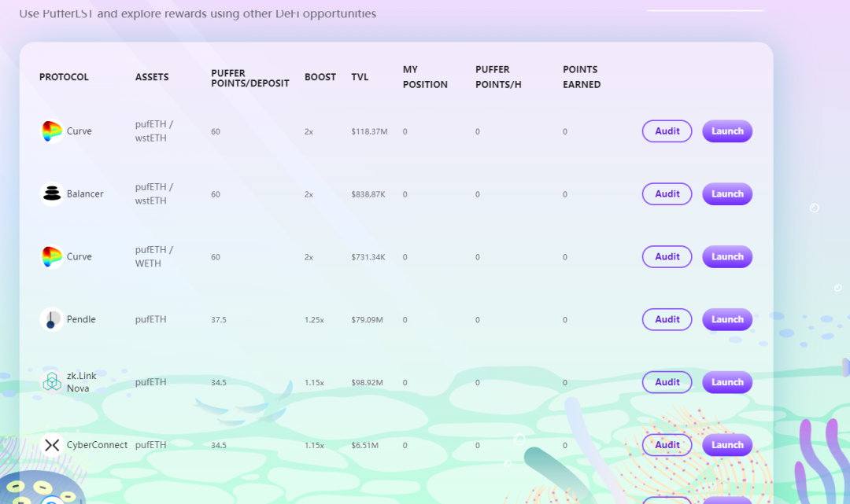Click TVL value $731.34K

click(368, 257)
